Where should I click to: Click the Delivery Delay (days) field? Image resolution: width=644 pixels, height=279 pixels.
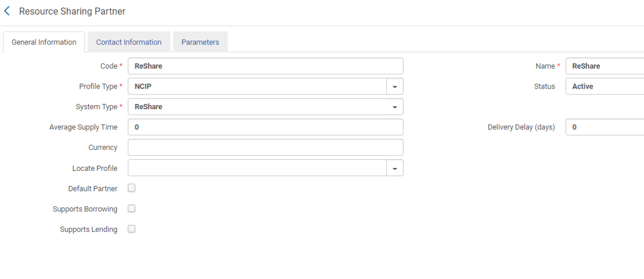(605, 127)
